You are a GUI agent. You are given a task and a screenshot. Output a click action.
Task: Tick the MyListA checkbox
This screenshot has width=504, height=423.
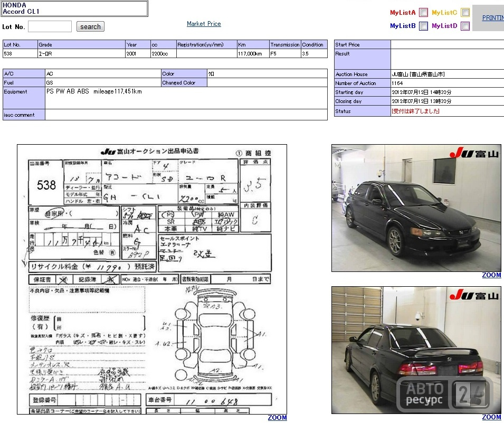click(424, 13)
